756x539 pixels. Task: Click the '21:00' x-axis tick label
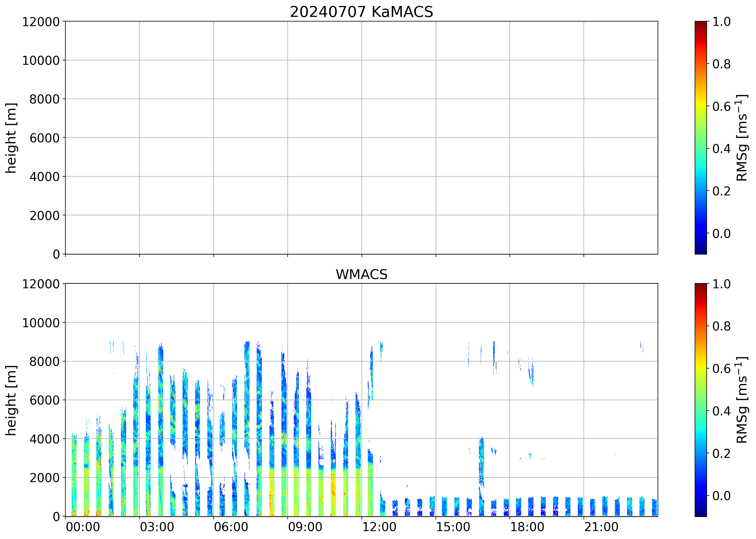point(601,527)
